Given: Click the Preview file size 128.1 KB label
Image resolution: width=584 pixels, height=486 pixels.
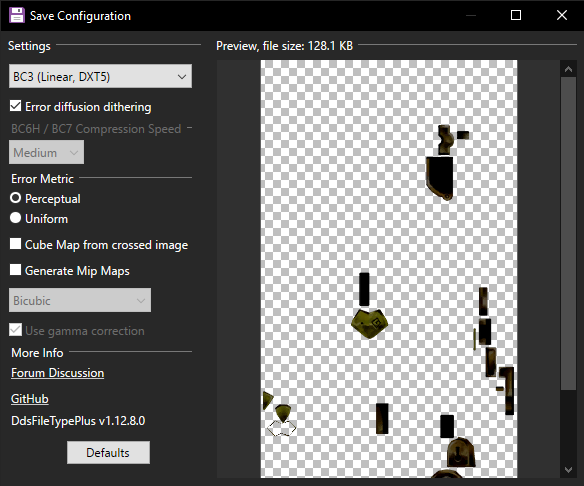Looking at the screenshot, I should tap(285, 46).
